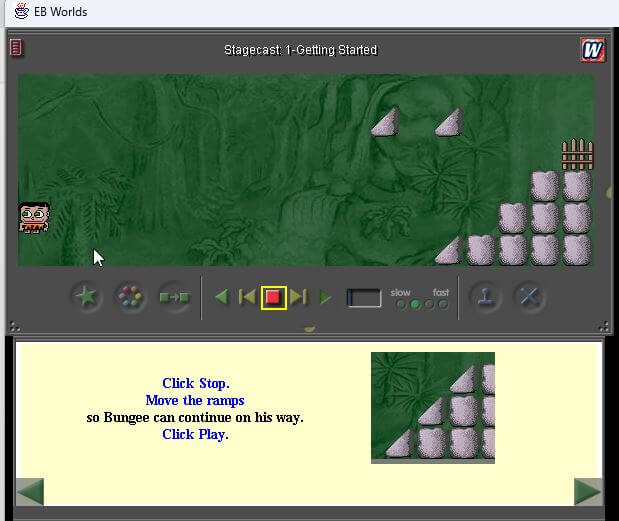Go to previous tutorial page arrow
Screen dimensions: 619x521
[30, 491]
